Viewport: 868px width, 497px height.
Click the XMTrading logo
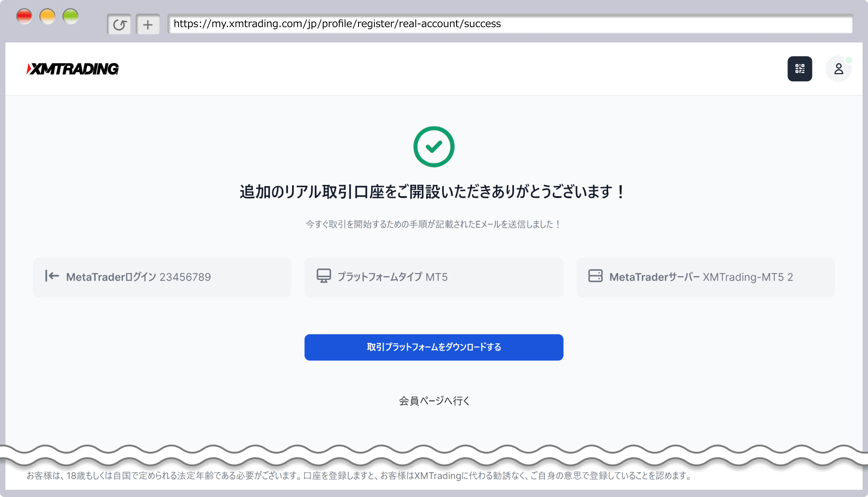(73, 69)
